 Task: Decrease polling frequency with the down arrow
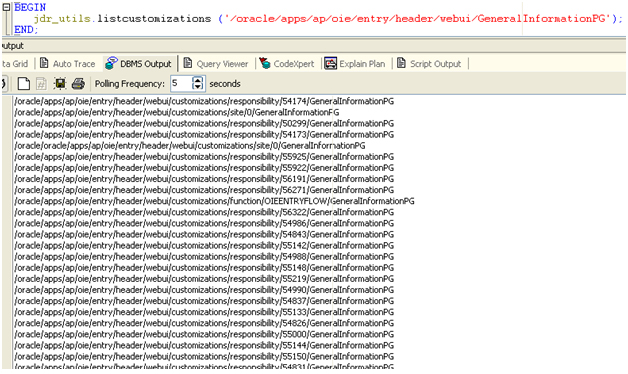(198, 87)
